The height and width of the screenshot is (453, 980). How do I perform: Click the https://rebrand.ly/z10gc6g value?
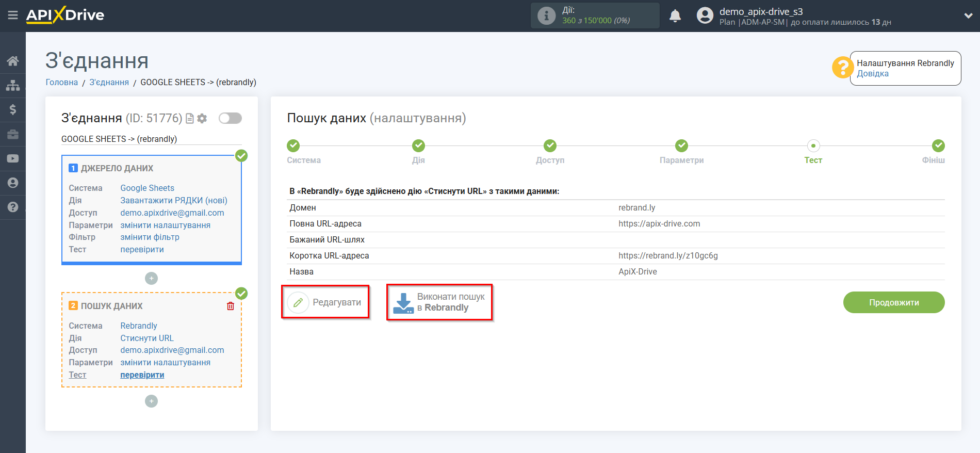(668, 255)
